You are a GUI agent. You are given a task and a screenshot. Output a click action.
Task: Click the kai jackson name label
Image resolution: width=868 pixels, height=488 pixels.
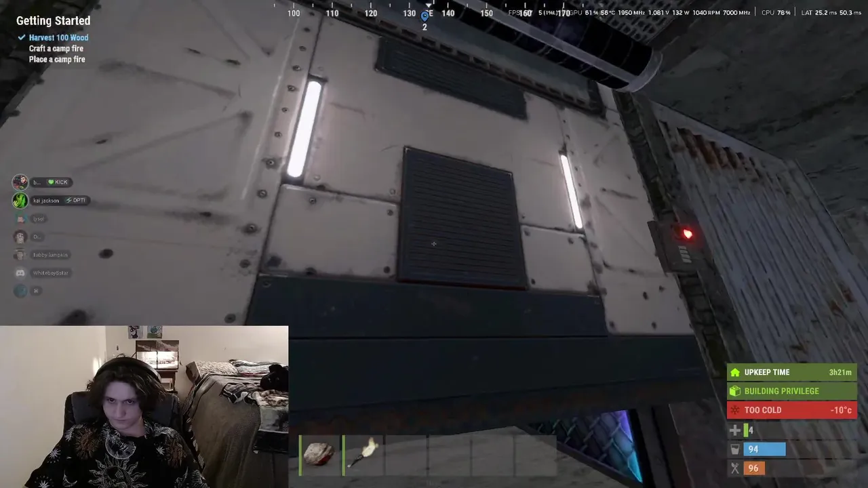[46, 201]
